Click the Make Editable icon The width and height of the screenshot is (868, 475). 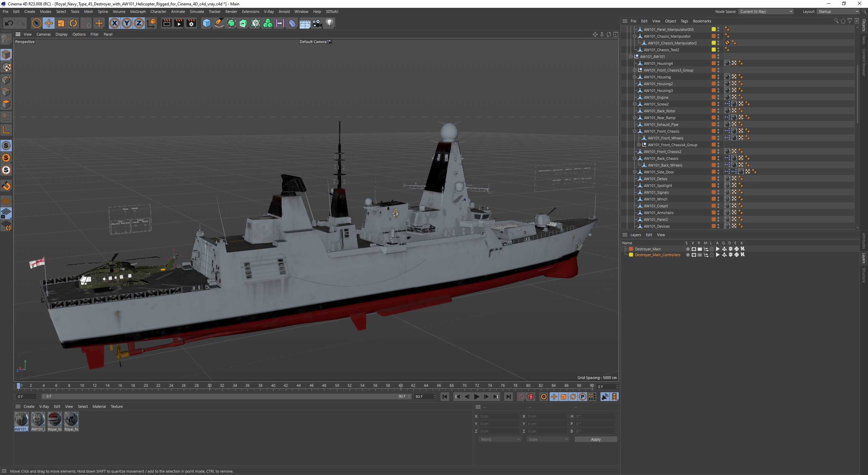[6, 40]
